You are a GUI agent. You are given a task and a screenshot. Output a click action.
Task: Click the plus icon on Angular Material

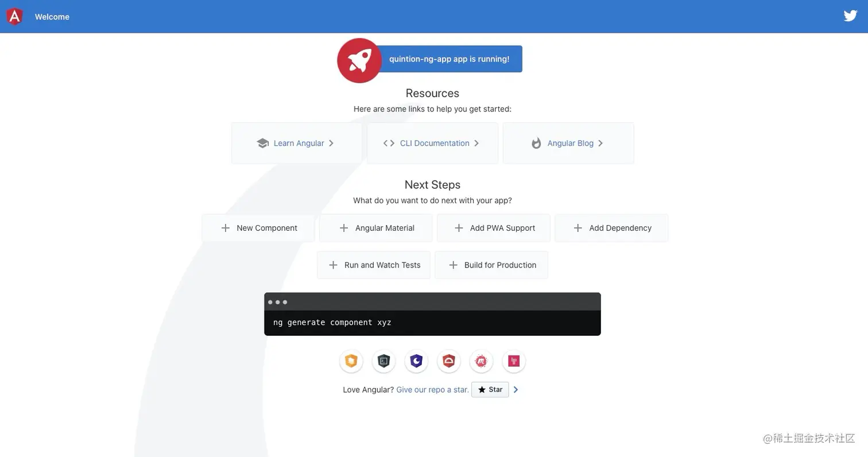[344, 228]
